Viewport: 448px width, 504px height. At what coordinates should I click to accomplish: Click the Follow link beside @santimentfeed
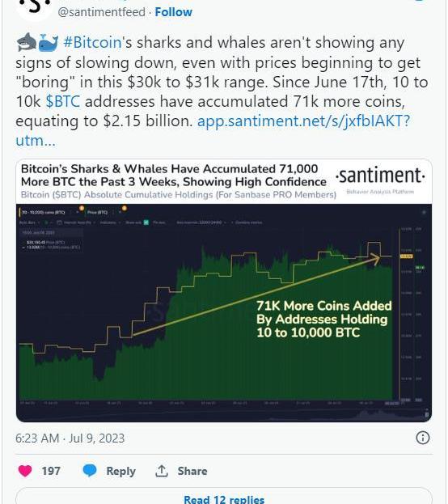(x=174, y=12)
